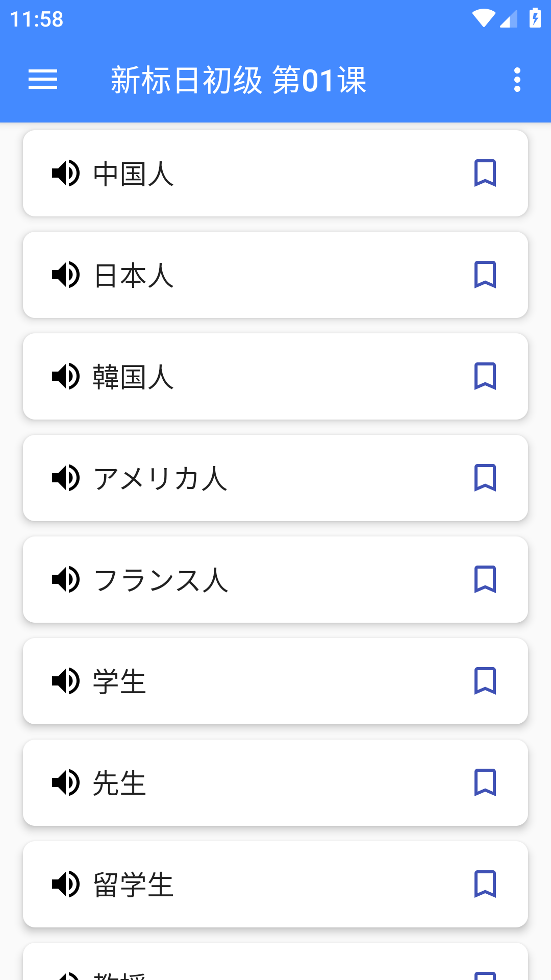551x980 pixels.
Task: Open the hamburger navigation menu
Action: click(x=43, y=80)
